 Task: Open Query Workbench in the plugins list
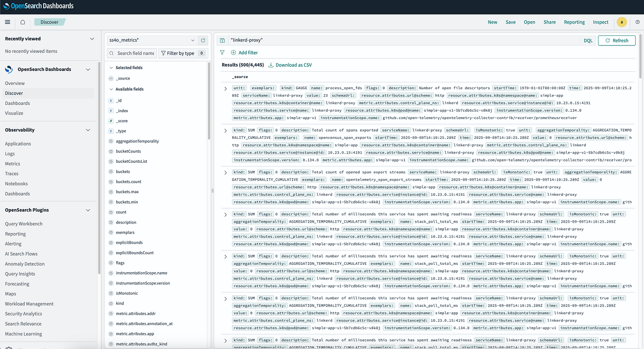23,224
